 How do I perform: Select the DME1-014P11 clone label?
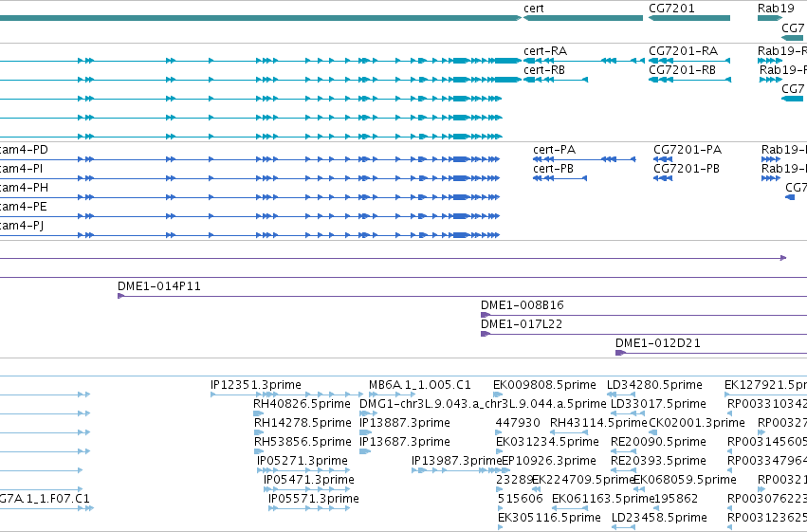(x=159, y=286)
